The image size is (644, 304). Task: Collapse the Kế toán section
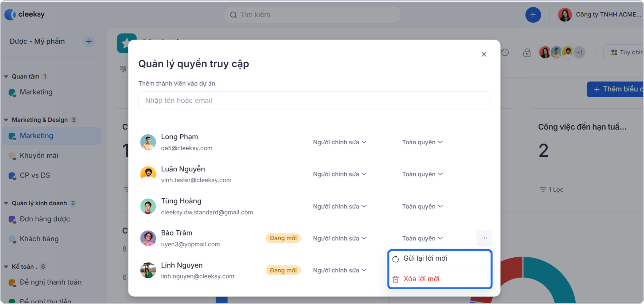[6, 267]
